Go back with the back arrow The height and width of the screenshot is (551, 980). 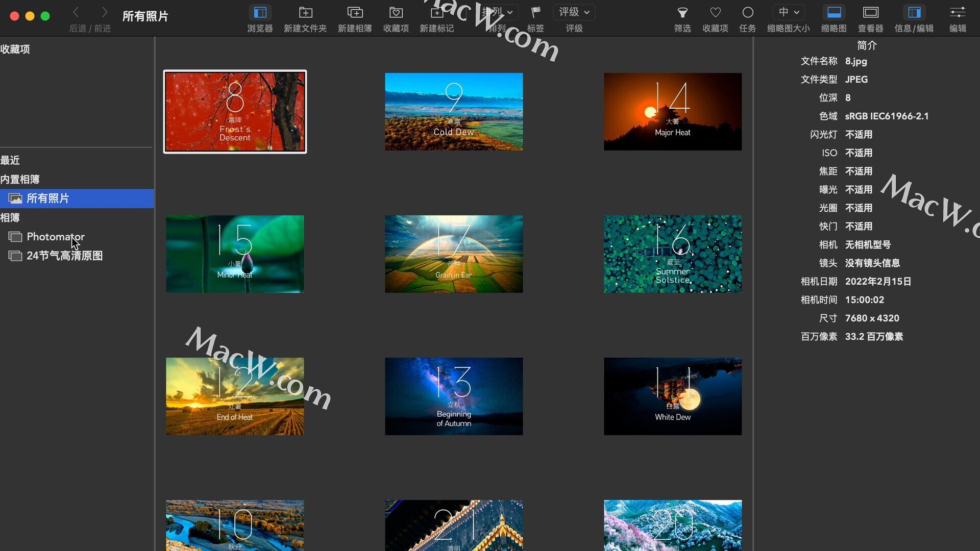tap(76, 12)
